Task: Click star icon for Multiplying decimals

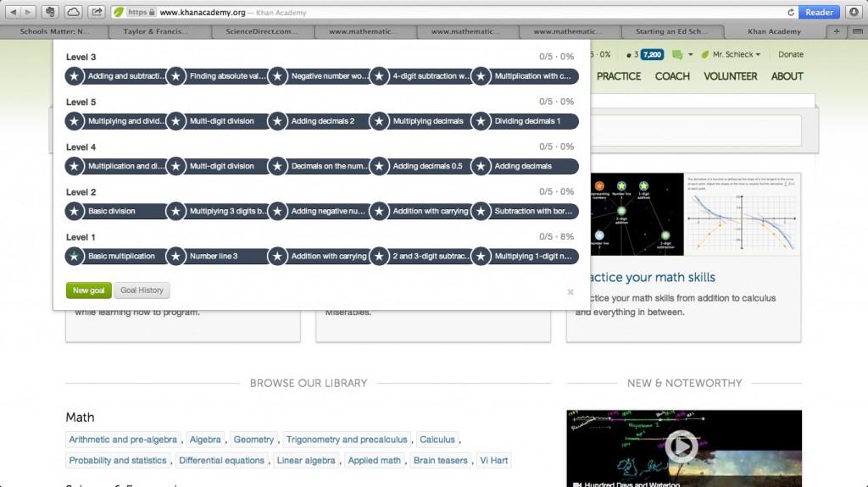Action: pyautogui.click(x=379, y=120)
